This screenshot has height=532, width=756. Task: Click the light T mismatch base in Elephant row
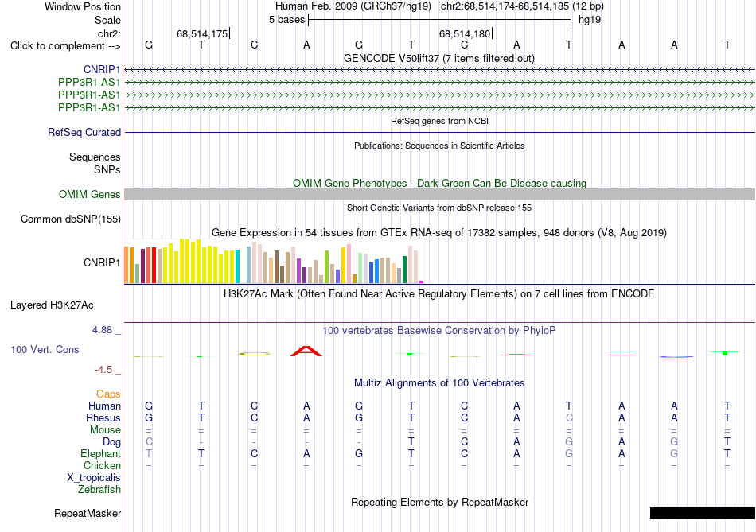[x=149, y=453]
